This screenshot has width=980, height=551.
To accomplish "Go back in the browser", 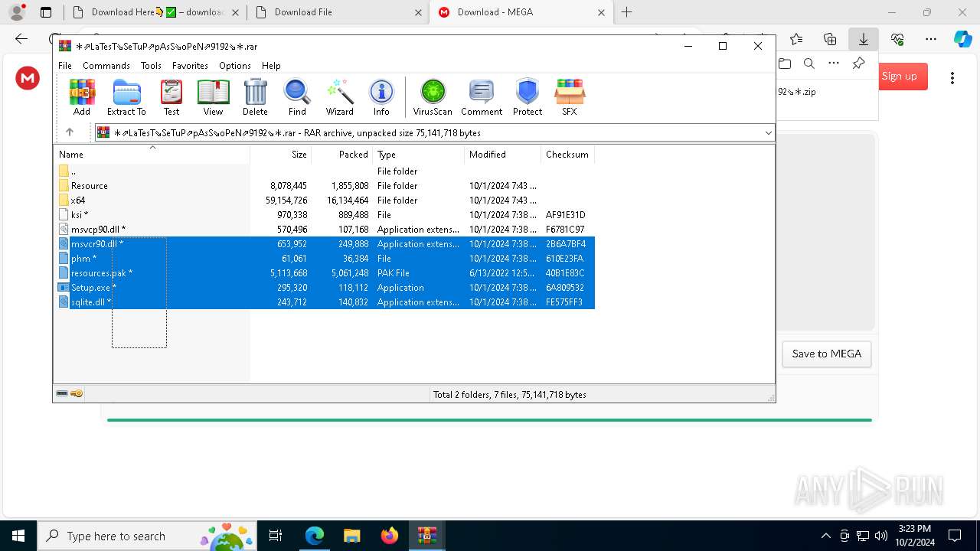I will [x=21, y=39].
